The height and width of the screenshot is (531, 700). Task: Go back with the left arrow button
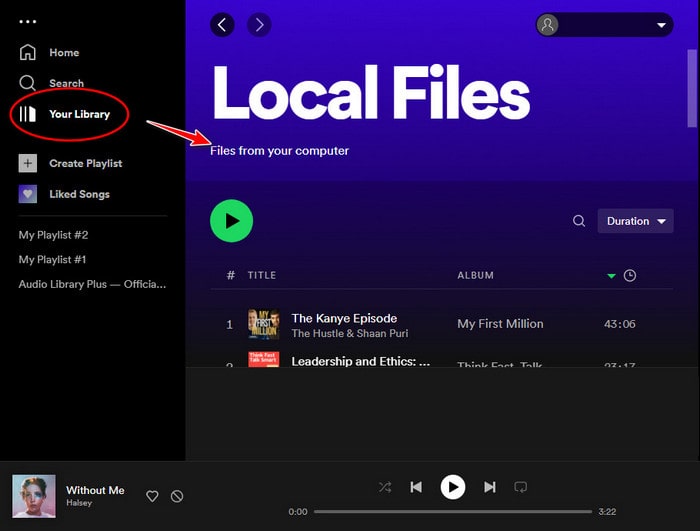point(222,25)
